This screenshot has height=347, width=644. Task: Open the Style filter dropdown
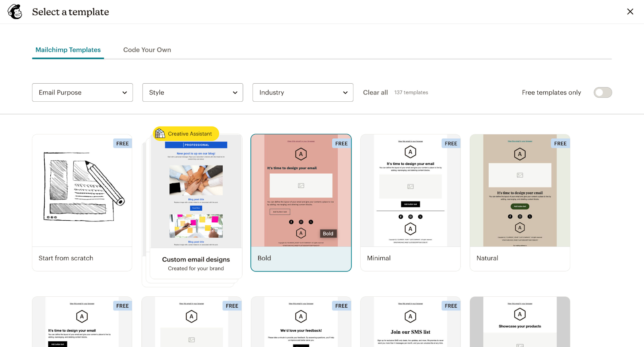click(193, 92)
